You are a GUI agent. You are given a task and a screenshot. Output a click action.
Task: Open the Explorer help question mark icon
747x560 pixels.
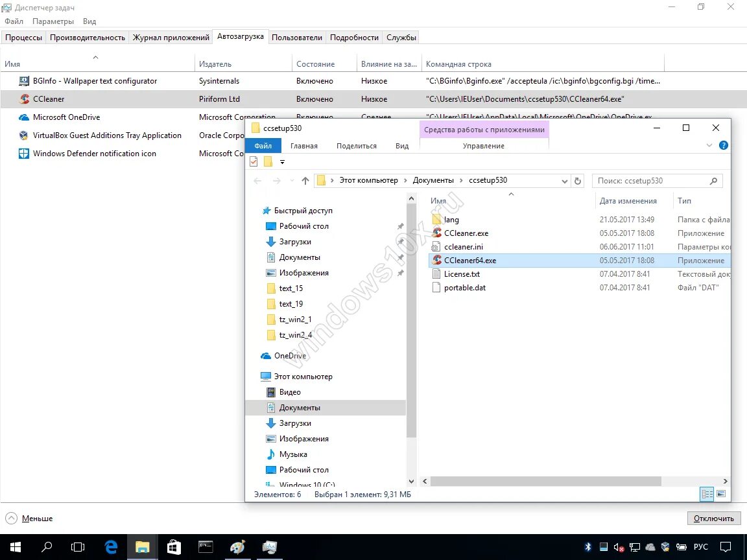click(x=724, y=145)
